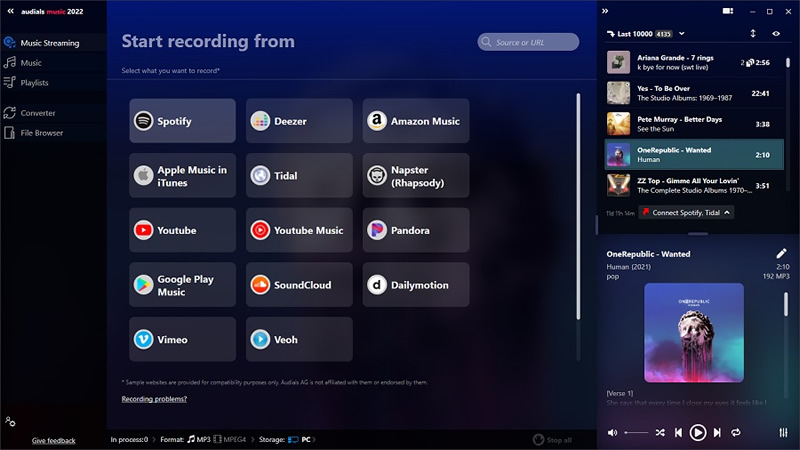The width and height of the screenshot is (800, 450).
Task: Switch the window layout view icon
Action: [728, 11]
